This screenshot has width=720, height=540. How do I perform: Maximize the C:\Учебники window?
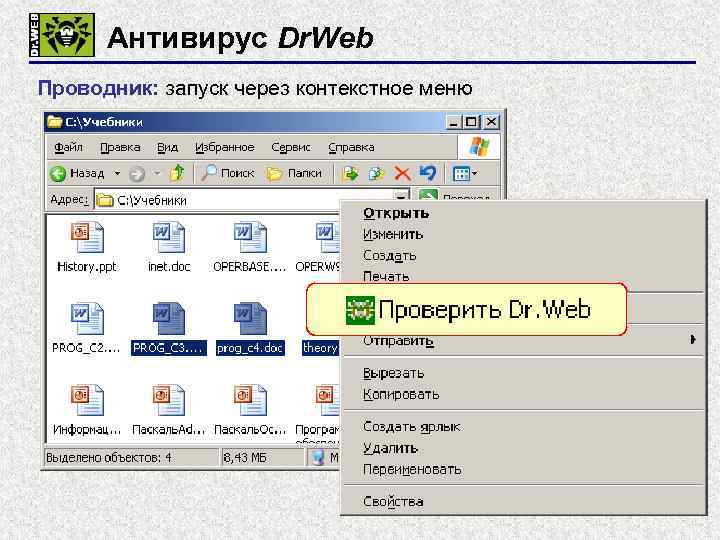[472, 122]
